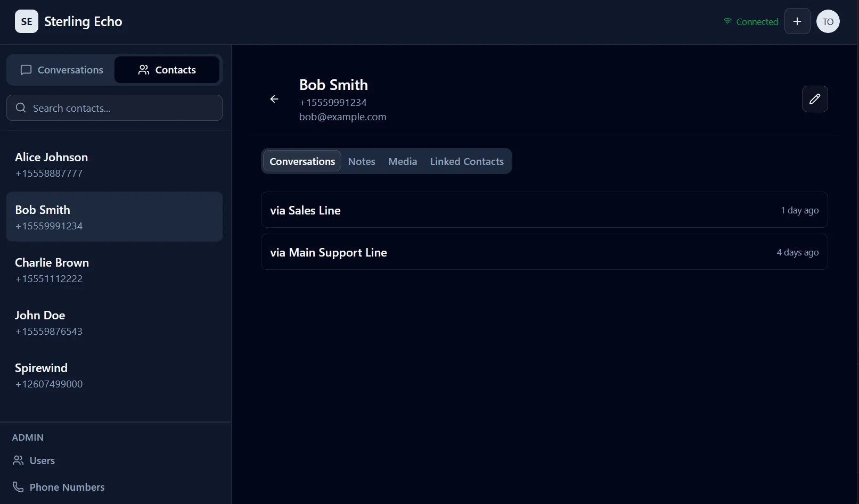Switch to the Notes tab
Screen dimensions: 859x504
tap(361, 161)
